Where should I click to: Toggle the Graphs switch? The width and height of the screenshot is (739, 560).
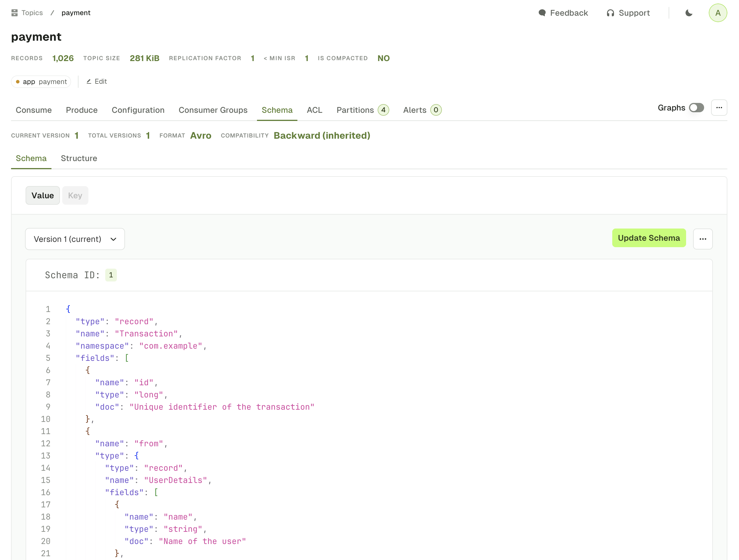point(697,108)
